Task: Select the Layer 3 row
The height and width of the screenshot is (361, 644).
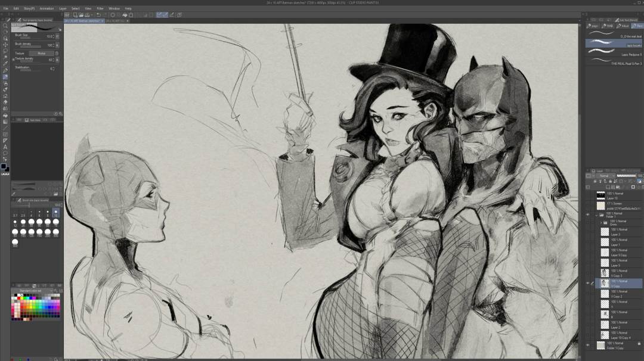Action: (x=619, y=232)
